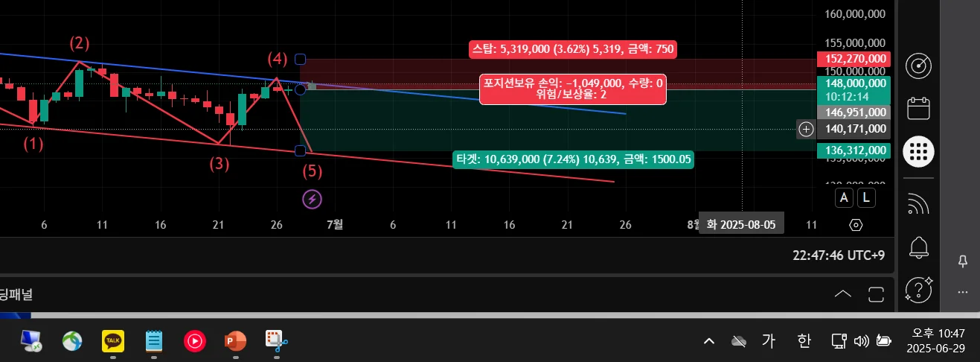Select the red stop-loss label
The width and height of the screenshot is (980, 362).
click(573, 50)
